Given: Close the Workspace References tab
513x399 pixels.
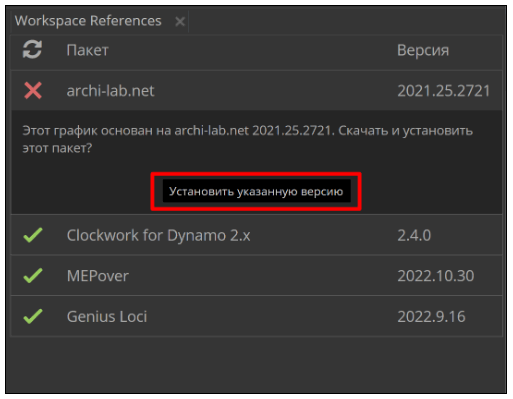Looking at the screenshot, I should [x=180, y=22].
